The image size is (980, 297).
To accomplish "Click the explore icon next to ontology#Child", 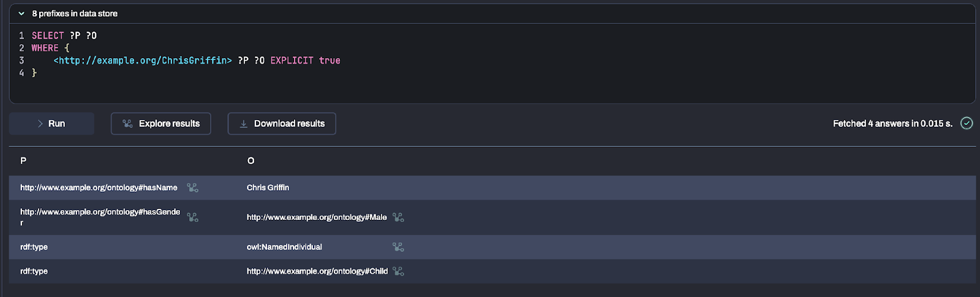I will pos(398,271).
